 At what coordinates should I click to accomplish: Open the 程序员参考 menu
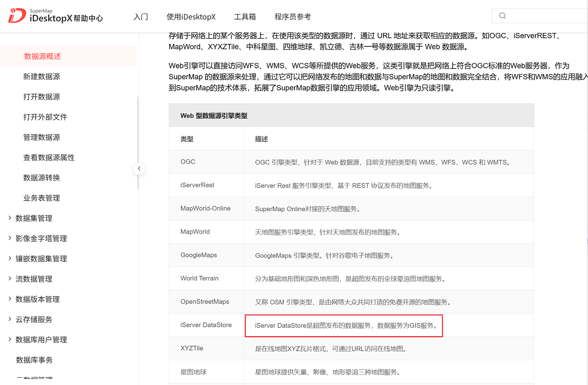(293, 17)
